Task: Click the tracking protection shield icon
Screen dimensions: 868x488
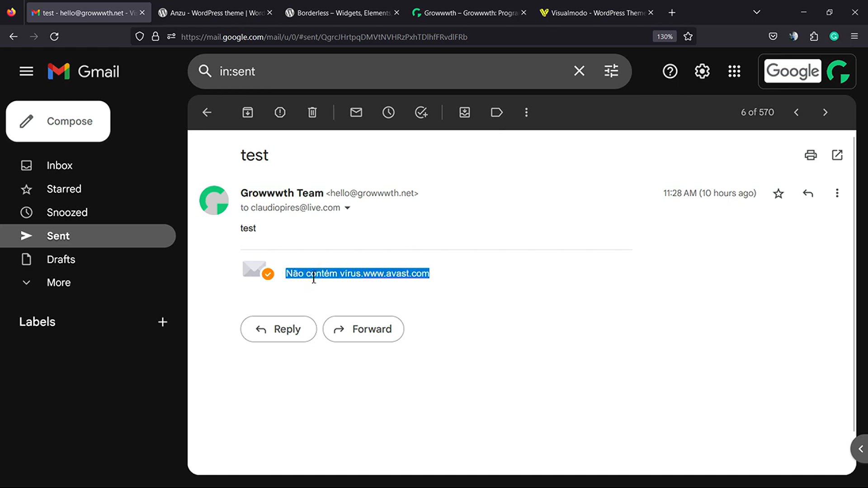Action: tap(140, 37)
